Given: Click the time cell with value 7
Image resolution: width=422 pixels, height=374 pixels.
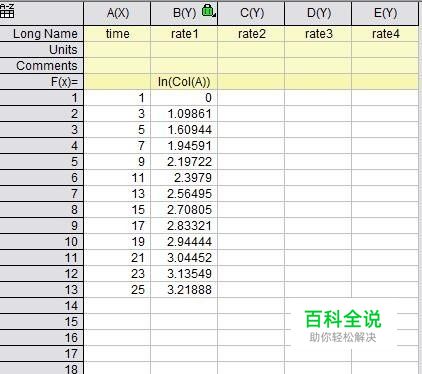Looking at the screenshot, I should pos(117,146).
